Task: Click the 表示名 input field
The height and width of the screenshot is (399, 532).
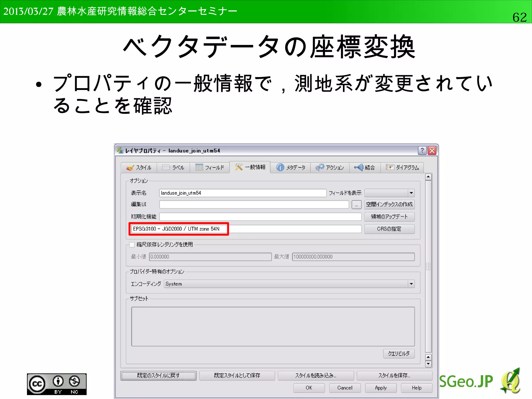Action: pyautogui.click(x=243, y=193)
